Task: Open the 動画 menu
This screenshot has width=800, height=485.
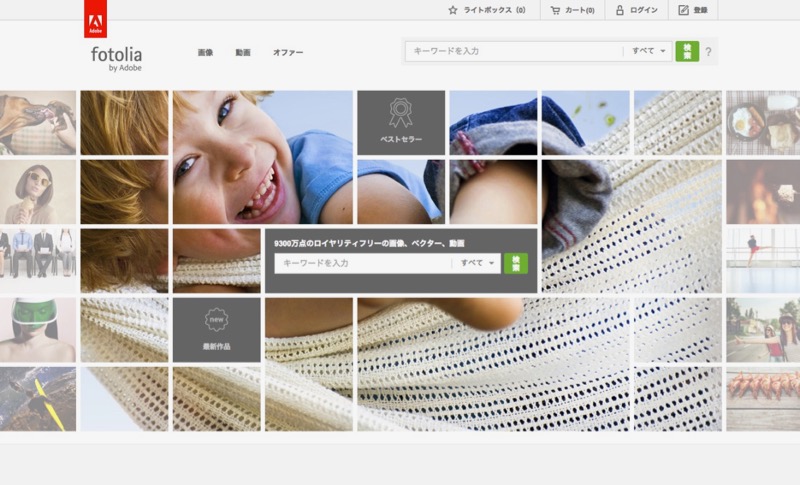Action: click(x=243, y=53)
